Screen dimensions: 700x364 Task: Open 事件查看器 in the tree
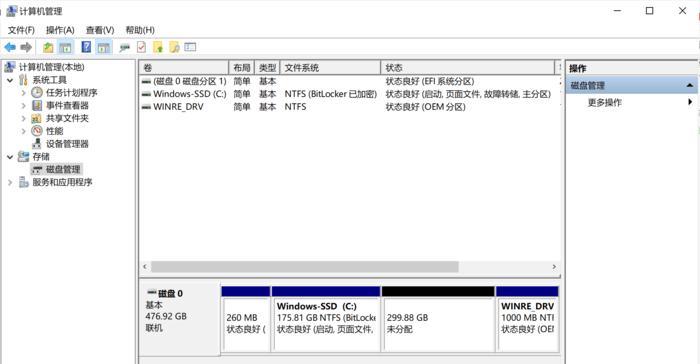[x=67, y=105]
